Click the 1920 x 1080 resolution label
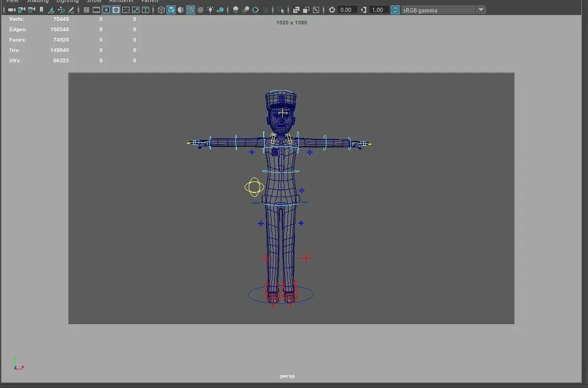 coord(291,22)
